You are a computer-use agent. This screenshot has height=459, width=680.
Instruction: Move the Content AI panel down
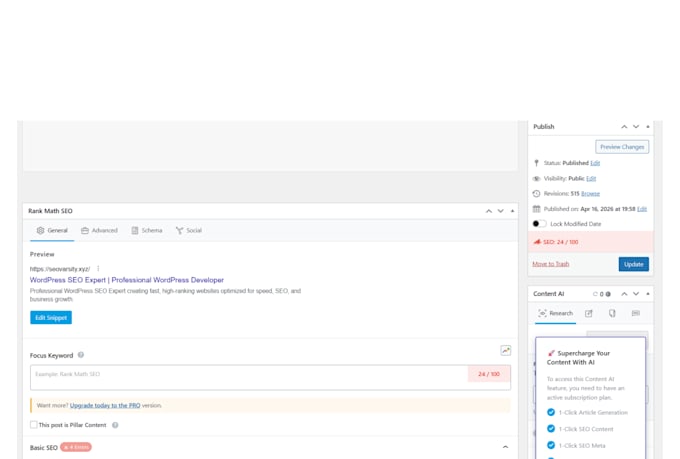coord(636,294)
